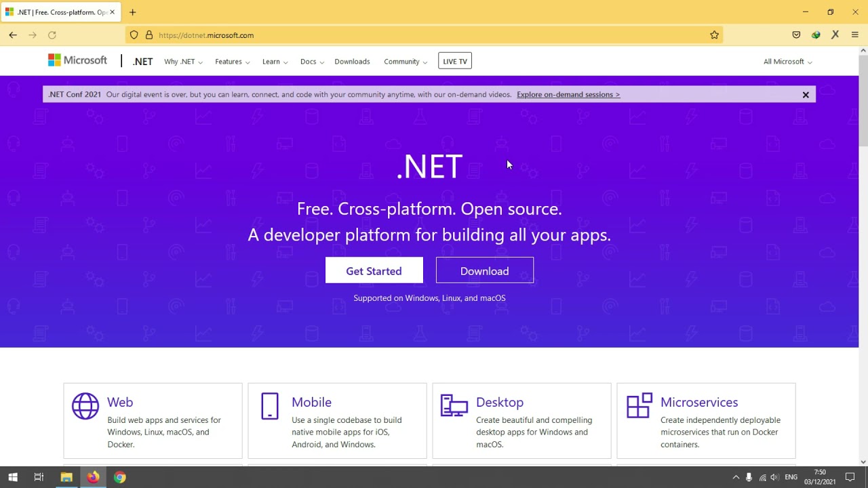This screenshot has height=488, width=868.
Task: Open the Web heading link
Action: pos(120,402)
